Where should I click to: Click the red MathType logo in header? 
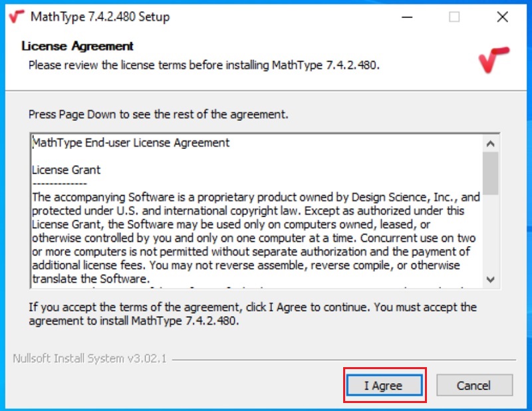(x=493, y=59)
